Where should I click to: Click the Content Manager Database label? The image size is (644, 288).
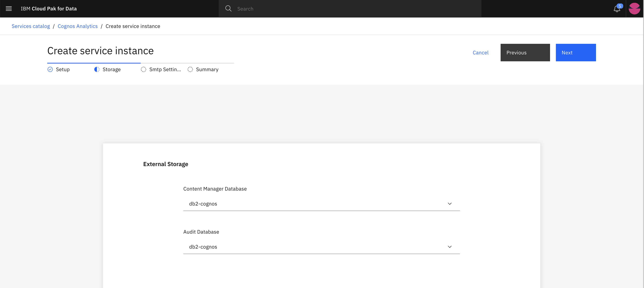(x=215, y=189)
